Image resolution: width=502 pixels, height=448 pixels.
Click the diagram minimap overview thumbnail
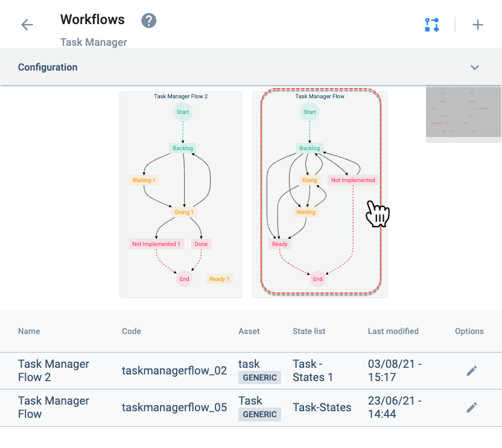pyautogui.click(x=463, y=113)
